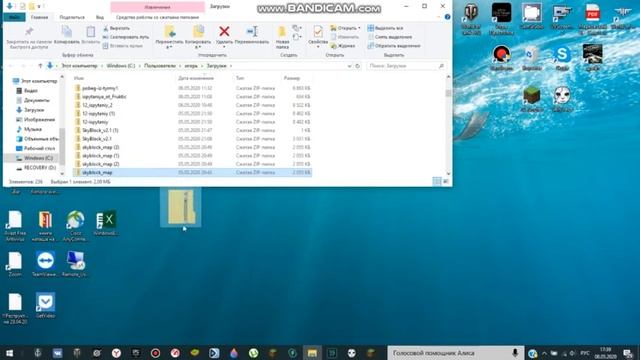640x360 pixels.
Task: Click the Windows (C:) breadcrumb in address bar
Action: 121,66
